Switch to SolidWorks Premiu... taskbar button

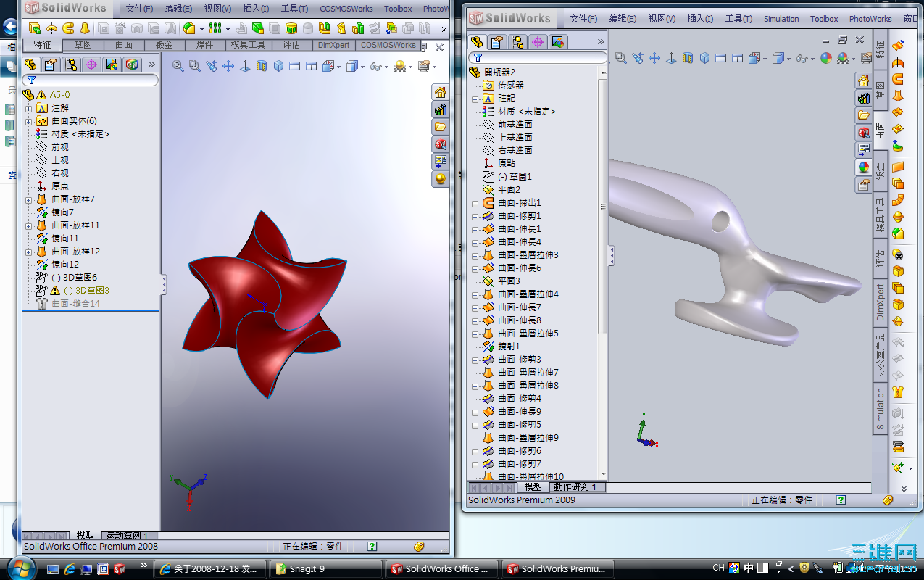(x=558, y=569)
